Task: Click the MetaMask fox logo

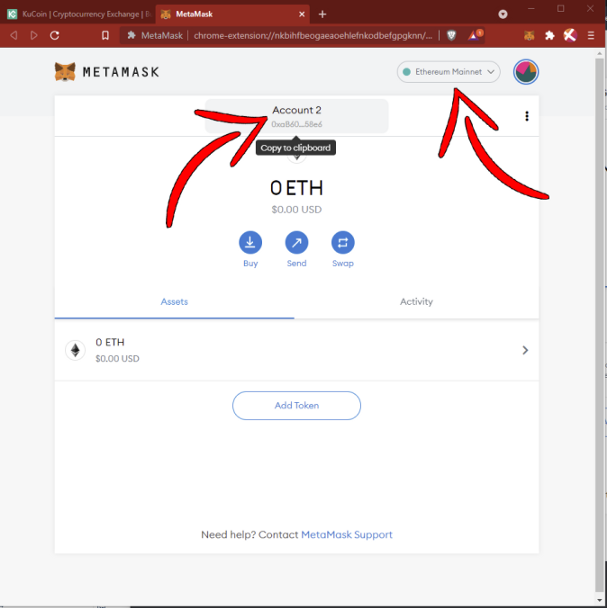Action: point(65,72)
